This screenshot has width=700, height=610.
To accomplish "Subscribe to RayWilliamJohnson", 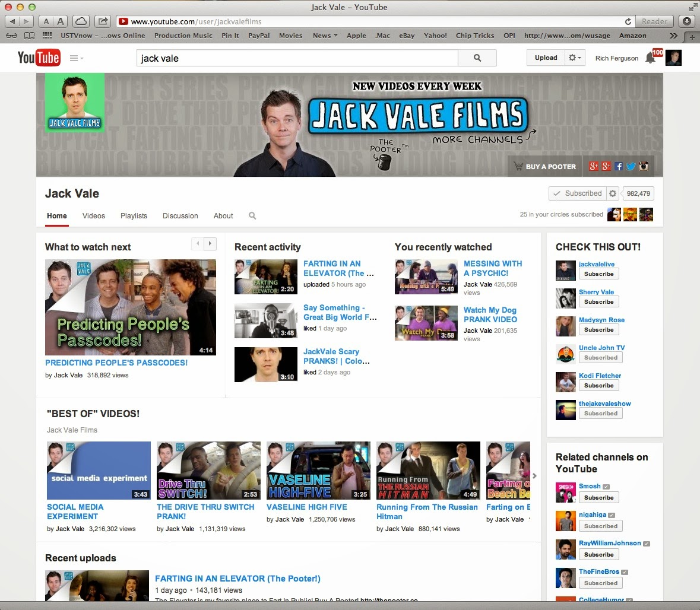I will tap(598, 555).
